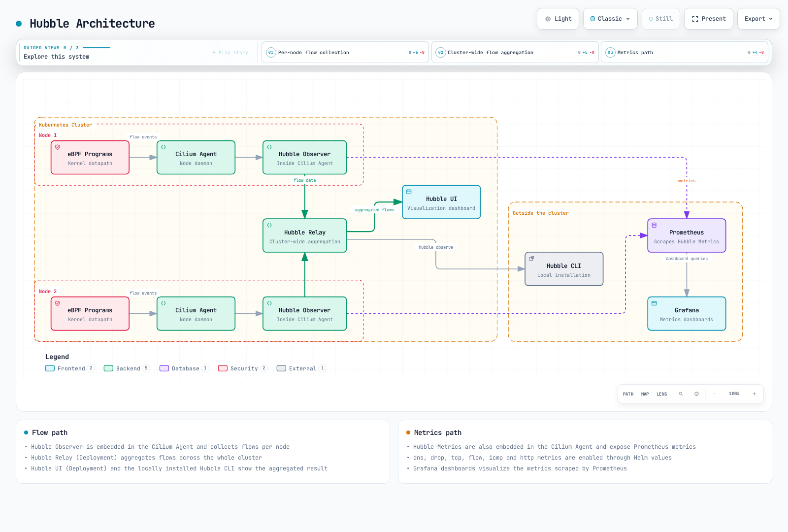Click the code icon on Node 2 Hubble Observer
Viewport: 788px width, 532px height.
point(269,303)
